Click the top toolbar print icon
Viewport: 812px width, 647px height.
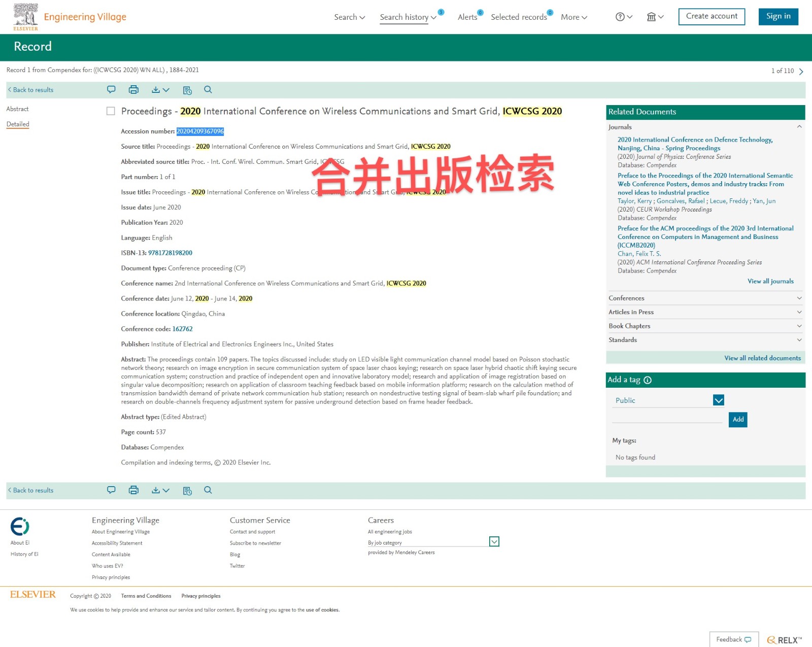tap(133, 90)
